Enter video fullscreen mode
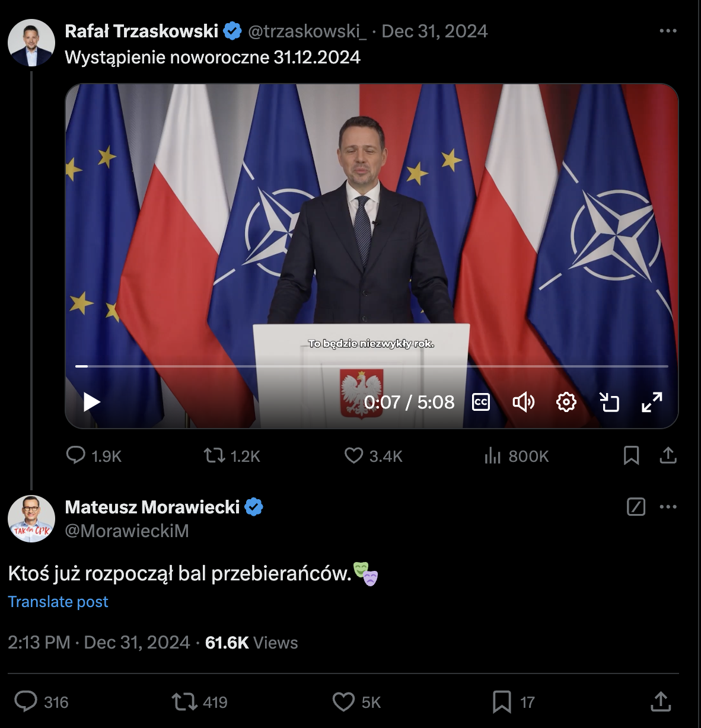 coord(652,402)
